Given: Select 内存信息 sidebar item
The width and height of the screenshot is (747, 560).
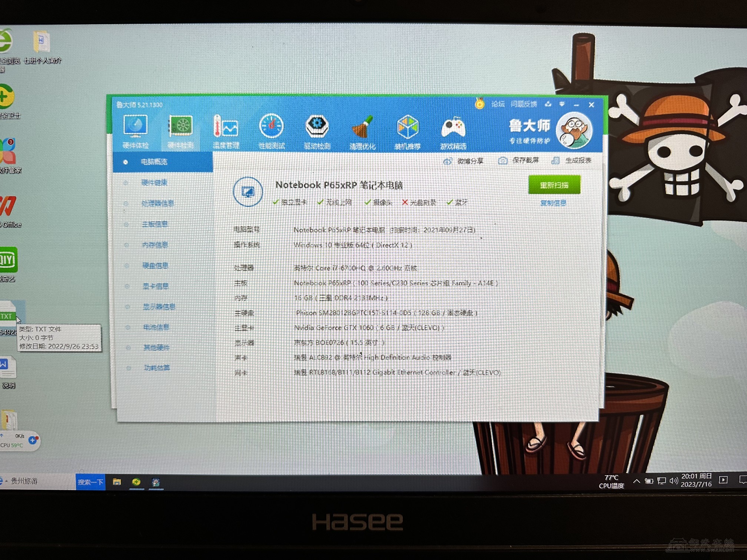Looking at the screenshot, I should pos(155,245).
